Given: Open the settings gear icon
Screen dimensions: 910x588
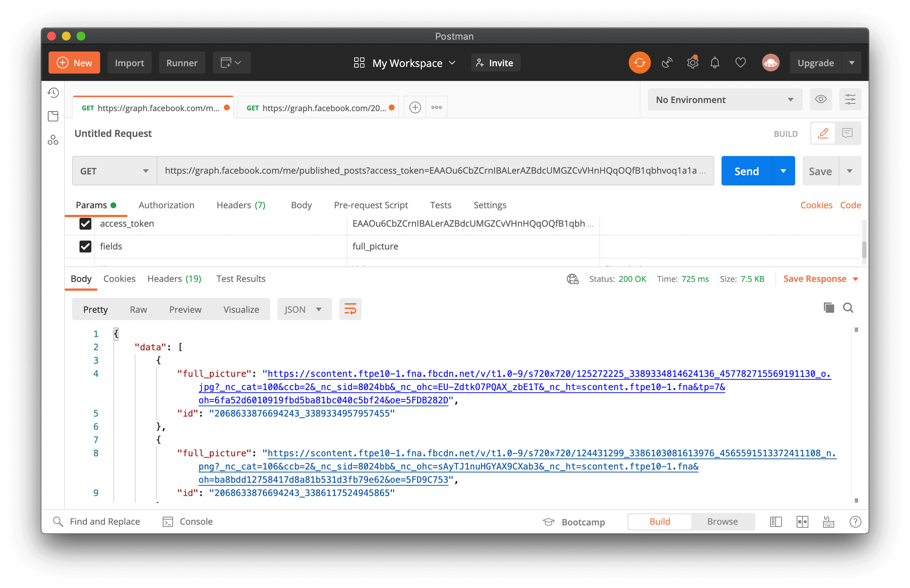Looking at the screenshot, I should coord(692,63).
